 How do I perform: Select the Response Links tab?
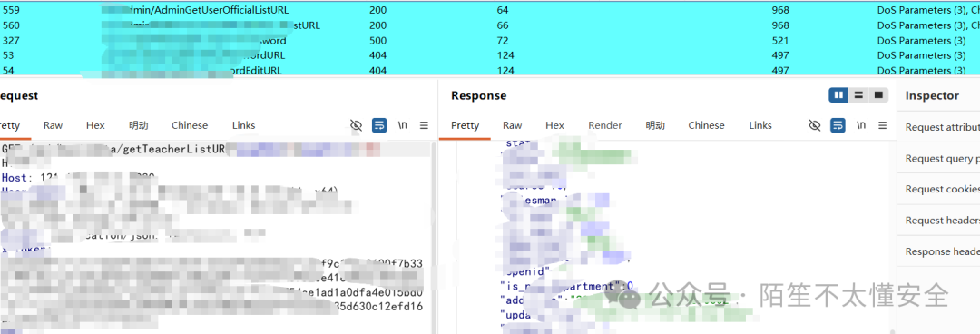760,125
